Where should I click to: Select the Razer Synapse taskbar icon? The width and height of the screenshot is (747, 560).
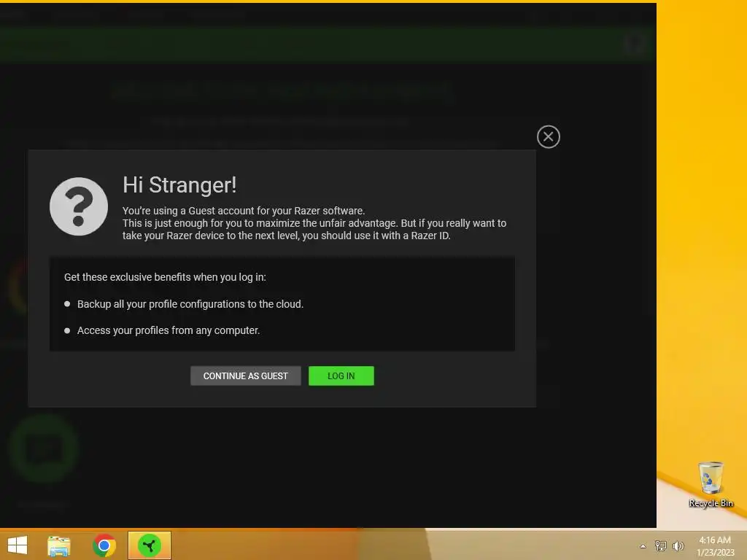(x=149, y=545)
